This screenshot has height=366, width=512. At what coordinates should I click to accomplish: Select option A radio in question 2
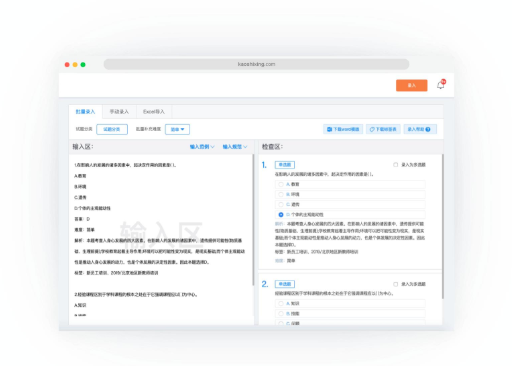281,304
